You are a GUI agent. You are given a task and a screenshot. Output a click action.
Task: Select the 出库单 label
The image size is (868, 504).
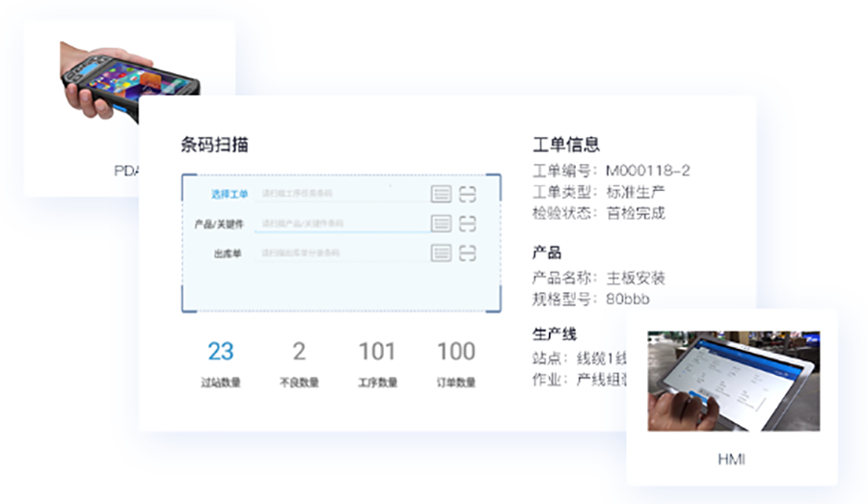(x=228, y=254)
